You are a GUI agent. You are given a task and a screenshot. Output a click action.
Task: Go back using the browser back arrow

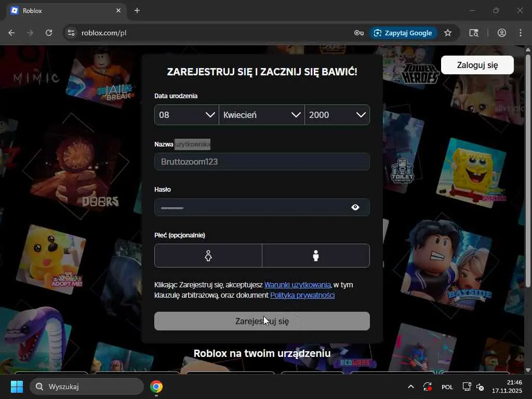pos(11,33)
